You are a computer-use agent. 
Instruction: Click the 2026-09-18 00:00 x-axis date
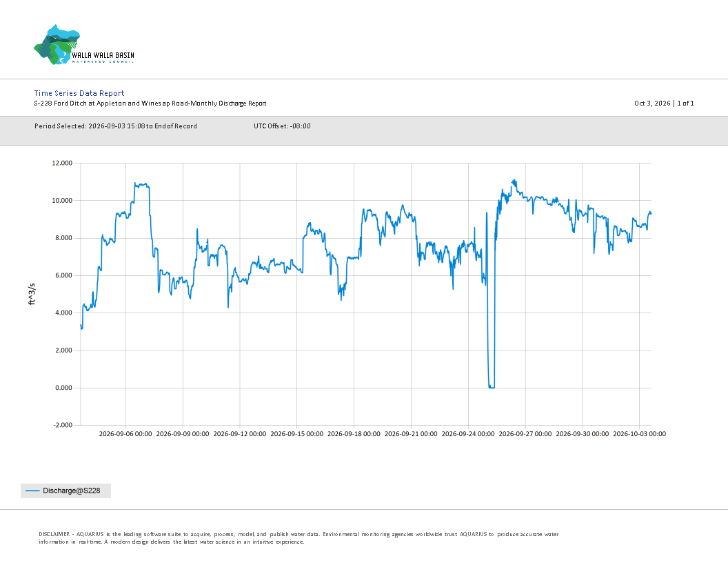pos(354,434)
